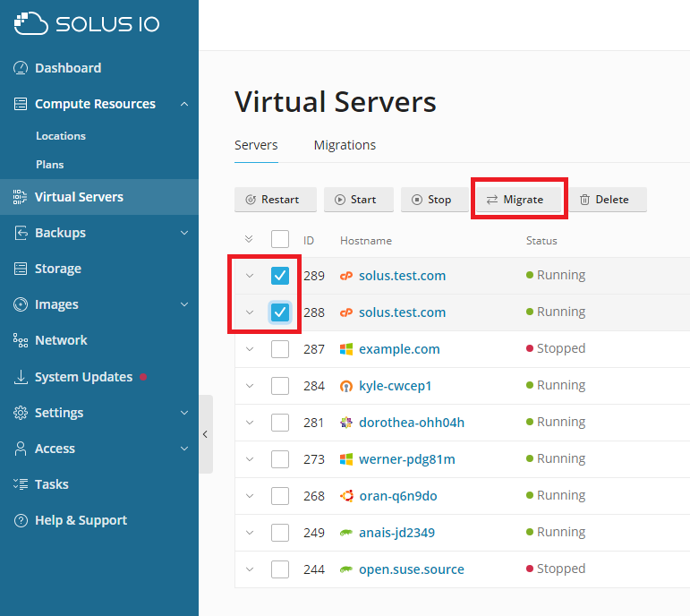Click the Ubuntu icon beside oran-q6n9do

point(346,496)
